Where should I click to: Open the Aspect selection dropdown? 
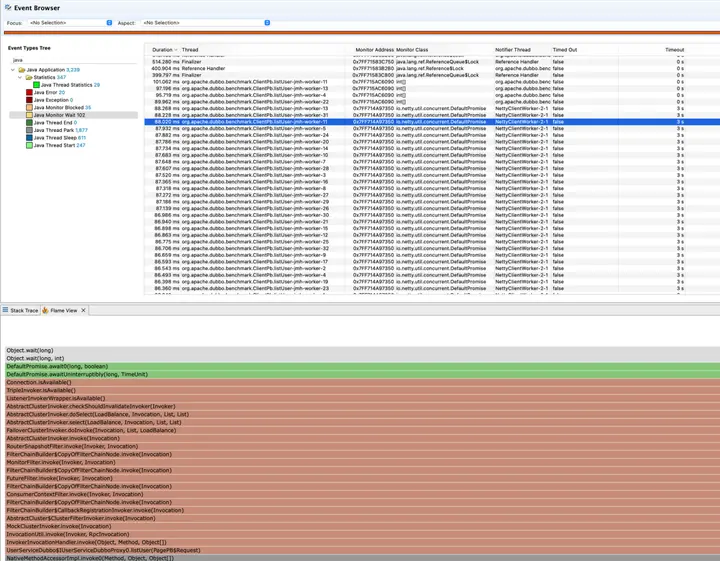pyautogui.click(x=205, y=22)
